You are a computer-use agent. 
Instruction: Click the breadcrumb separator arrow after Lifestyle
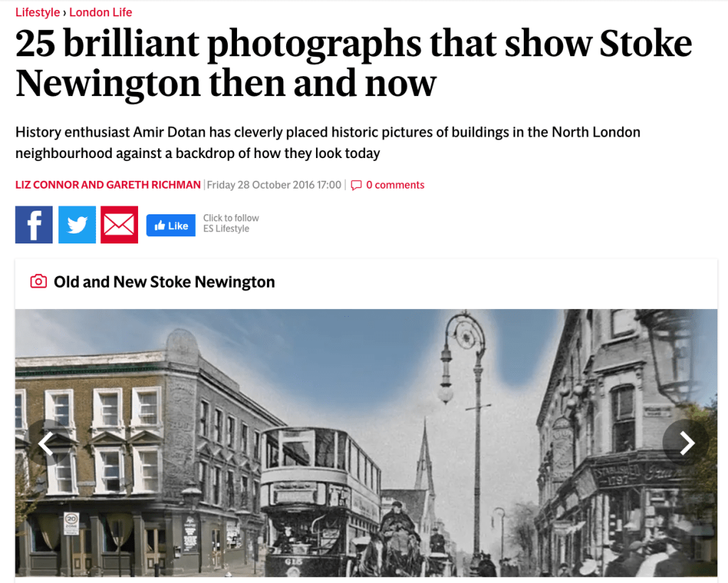tap(65, 13)
